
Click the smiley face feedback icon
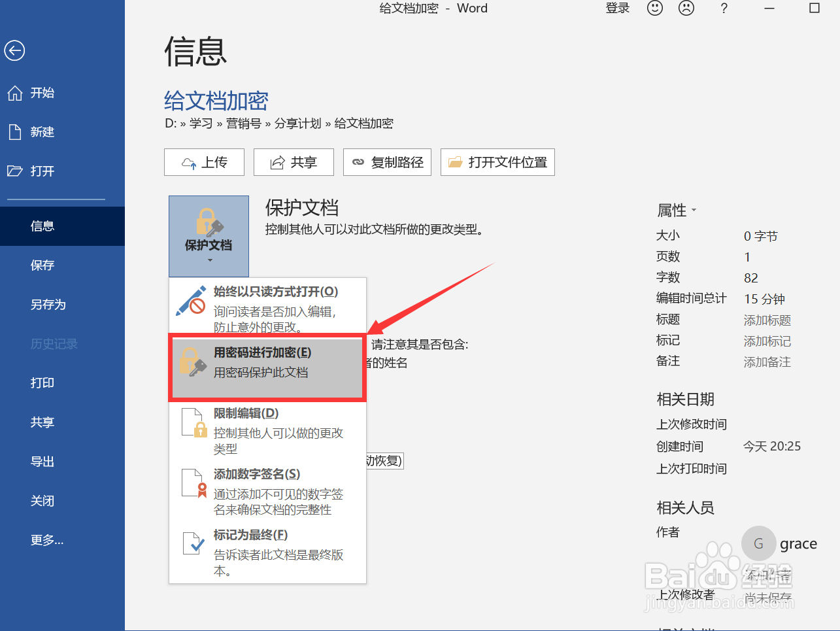click(654, 8)
